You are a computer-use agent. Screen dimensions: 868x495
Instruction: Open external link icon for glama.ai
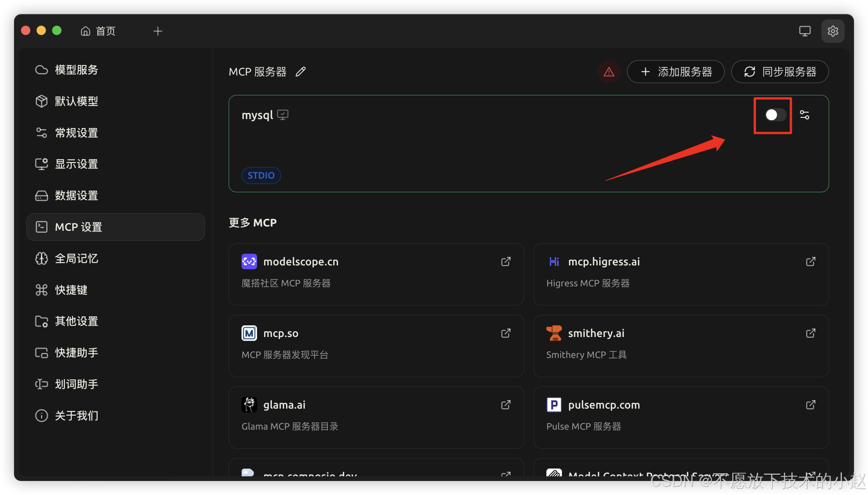coord(506,405)
